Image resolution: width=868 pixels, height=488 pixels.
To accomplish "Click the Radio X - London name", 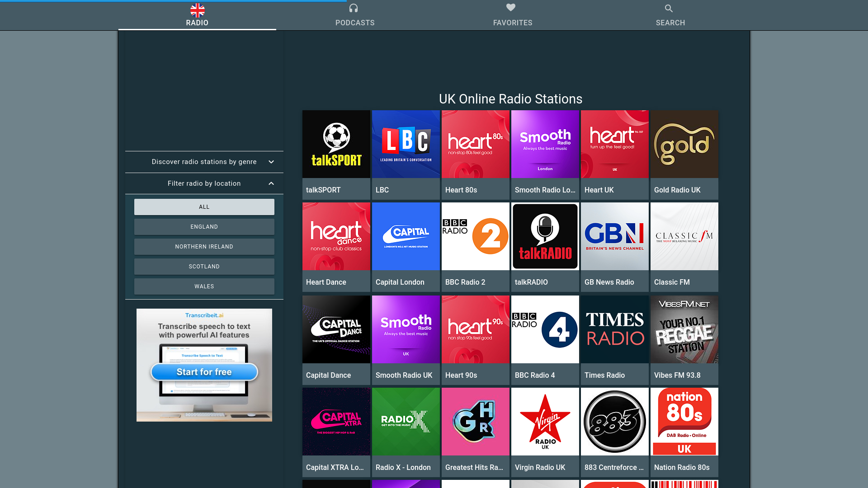I will (x=403, y=468).
